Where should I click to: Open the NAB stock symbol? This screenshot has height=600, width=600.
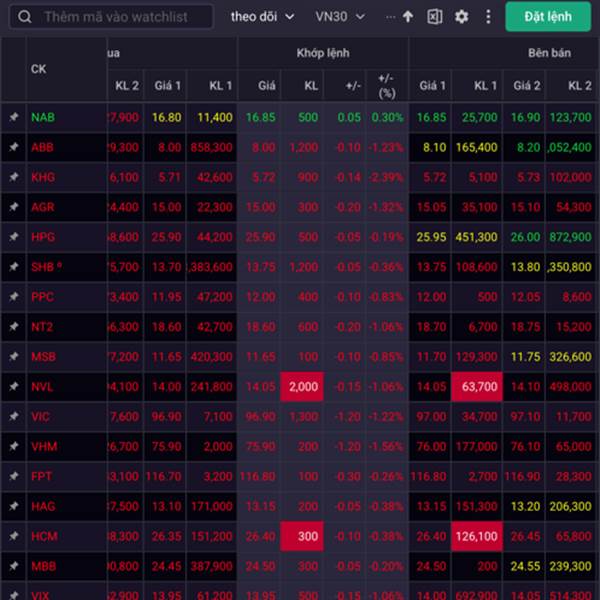[43, 117]
